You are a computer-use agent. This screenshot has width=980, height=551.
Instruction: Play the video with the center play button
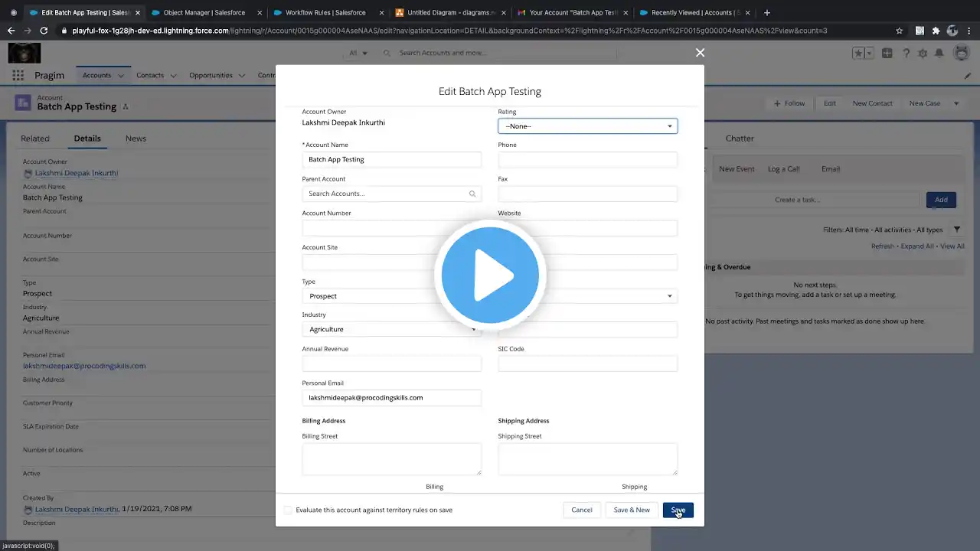[x=490, y=275]
